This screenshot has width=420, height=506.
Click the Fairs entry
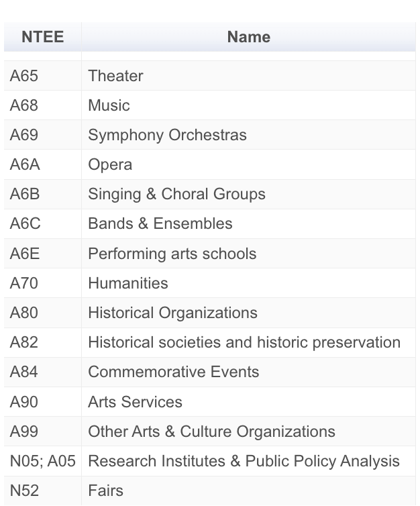[x=105, y=491]
